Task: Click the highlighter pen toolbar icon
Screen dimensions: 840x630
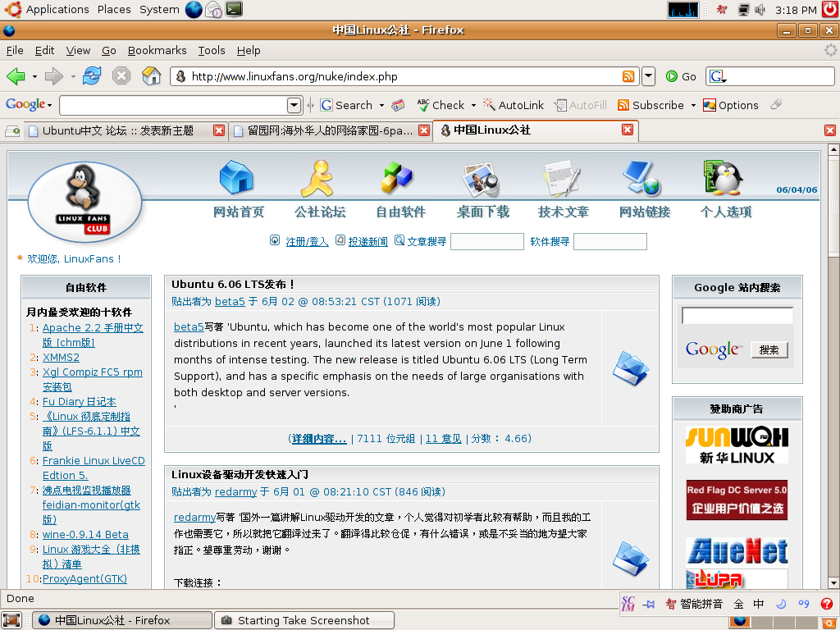Action: pos(776,104)
